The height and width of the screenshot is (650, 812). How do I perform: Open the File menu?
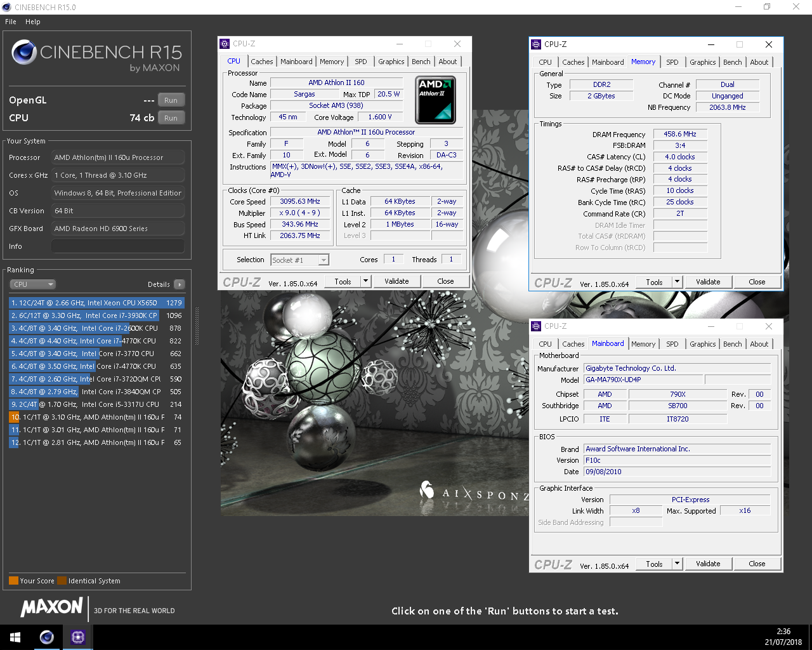(11, 22)
